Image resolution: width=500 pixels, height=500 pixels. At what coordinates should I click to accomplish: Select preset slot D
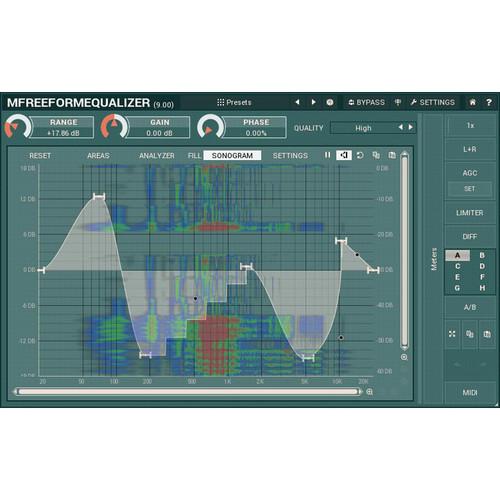point(482,266)
